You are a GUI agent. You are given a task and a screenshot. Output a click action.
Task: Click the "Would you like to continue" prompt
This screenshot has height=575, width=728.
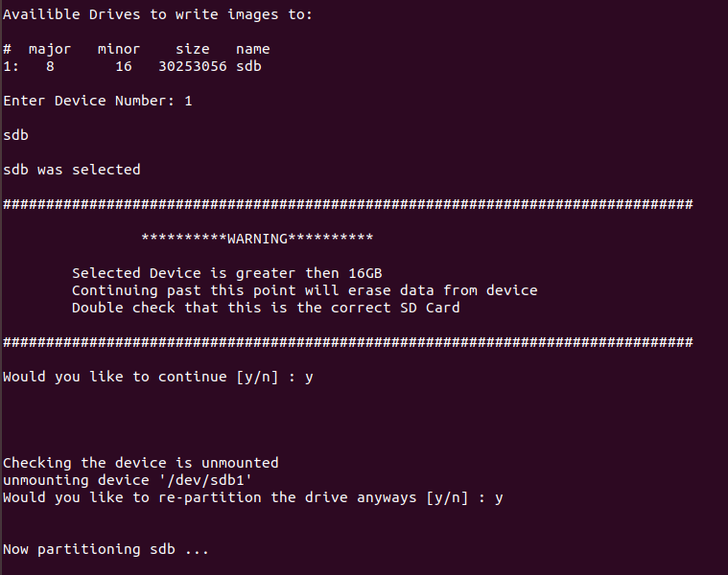click(x=157, y=377)
